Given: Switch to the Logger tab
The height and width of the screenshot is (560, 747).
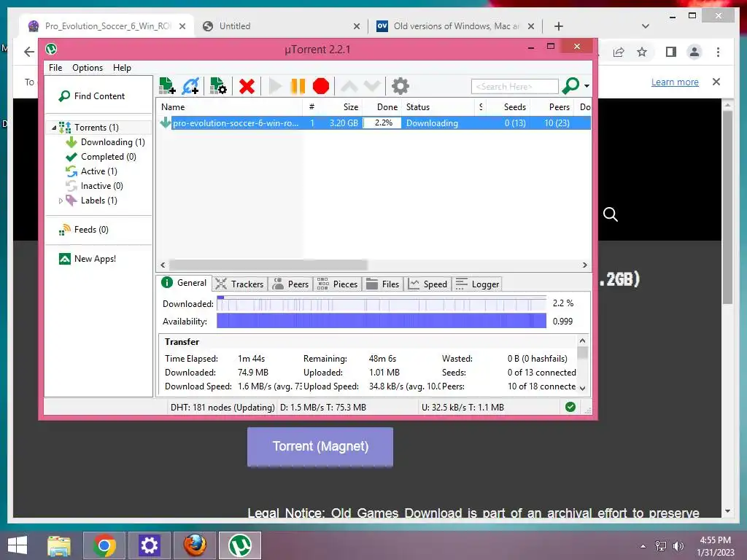Looking at the screenshot, I should point(477,284).
